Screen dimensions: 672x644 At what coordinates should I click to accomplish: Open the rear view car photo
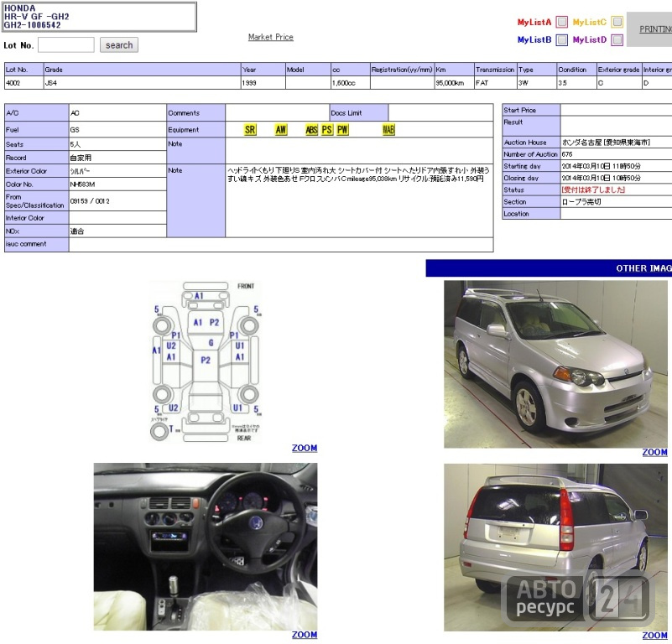coord(555,548)
